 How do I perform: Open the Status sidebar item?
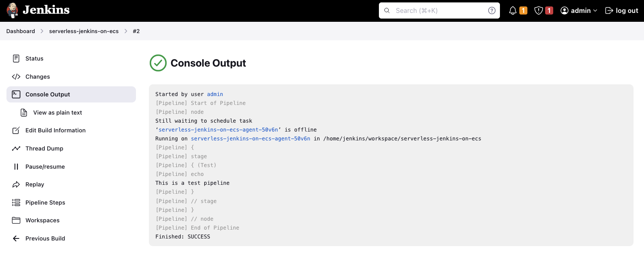[34, 59]
